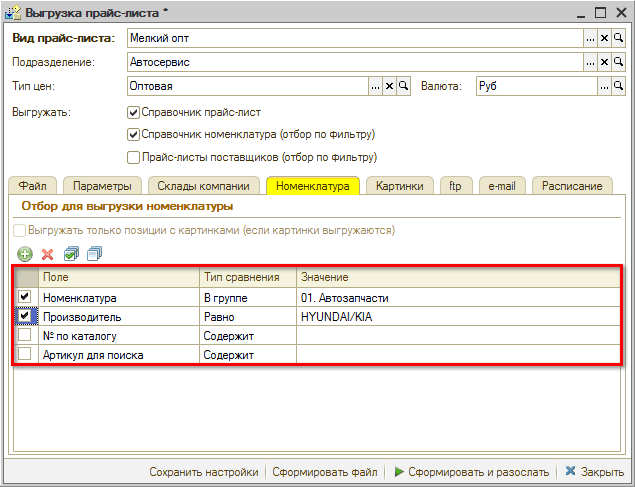Open selection list for Вид прайс-листа

590,38
